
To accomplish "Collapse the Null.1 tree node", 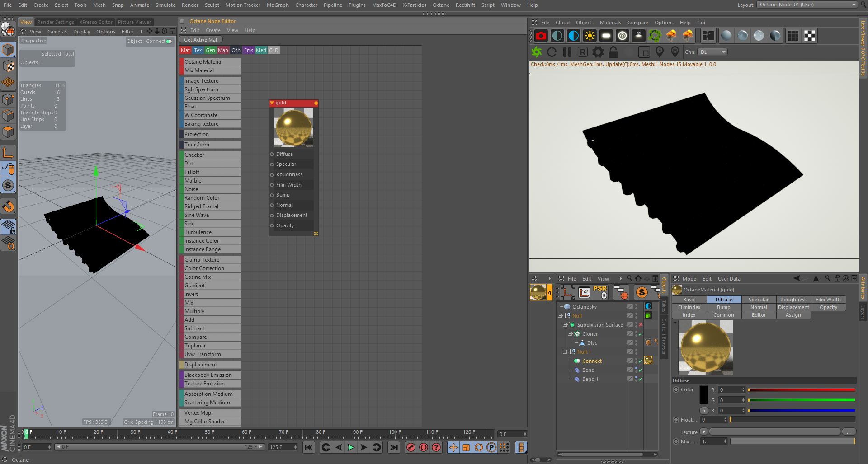I will [565, 352].
